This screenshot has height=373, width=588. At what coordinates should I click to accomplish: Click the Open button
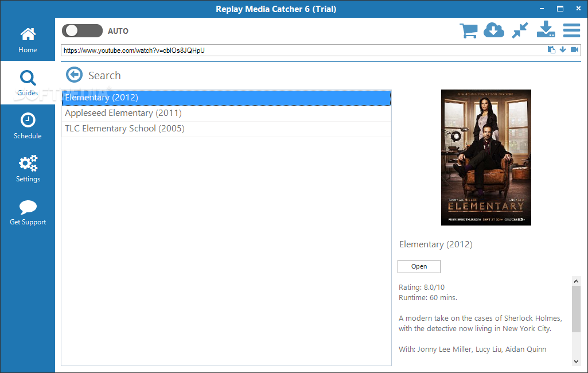419,266
